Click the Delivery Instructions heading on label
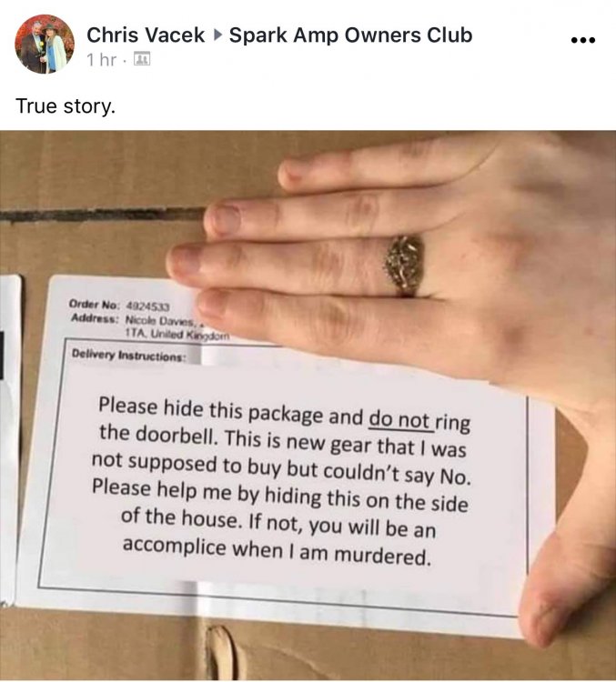 pyautogui.click(x=129, y=356)
